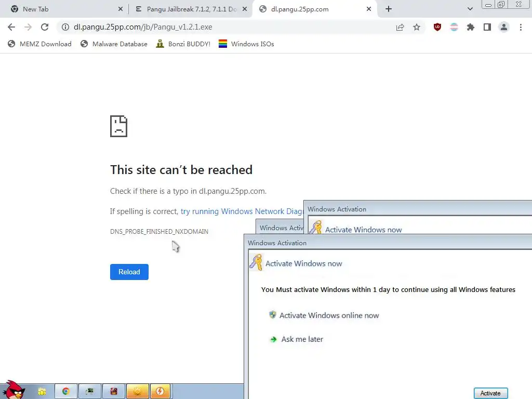Open Windows ISOs bookmark
Image resolution: width=532 pixels, height=399 pixels.
click(x=246, y=44)
